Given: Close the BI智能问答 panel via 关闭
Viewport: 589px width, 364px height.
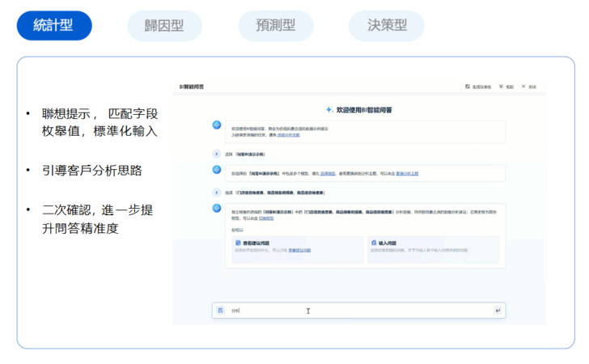Looking at the screenshot, I should (x=524, y=87).
